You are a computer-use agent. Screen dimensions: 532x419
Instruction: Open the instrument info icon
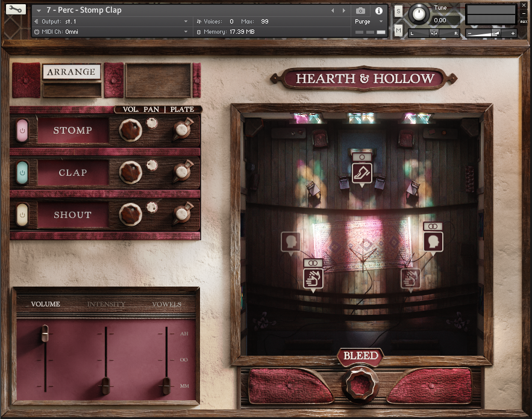click(x=378, y=11)
